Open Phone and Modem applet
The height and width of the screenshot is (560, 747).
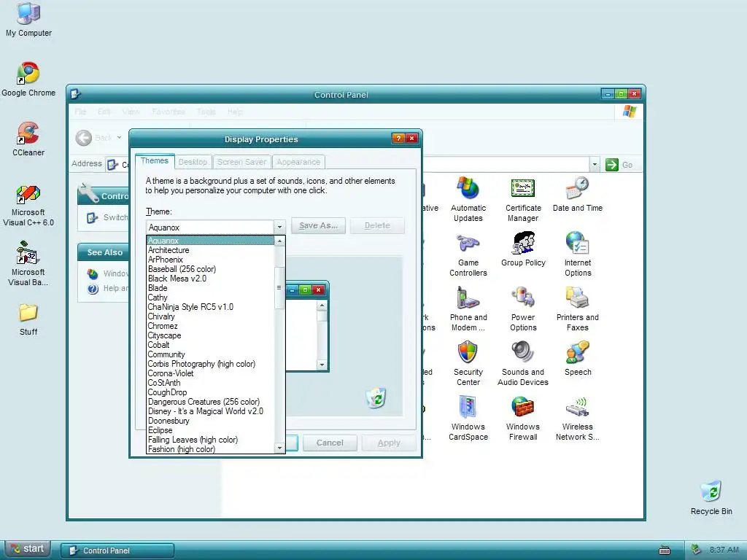[468, 308]
